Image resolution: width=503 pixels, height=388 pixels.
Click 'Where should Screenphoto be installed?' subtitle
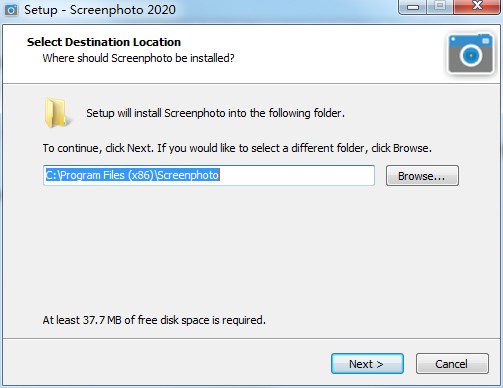(138, 58)
